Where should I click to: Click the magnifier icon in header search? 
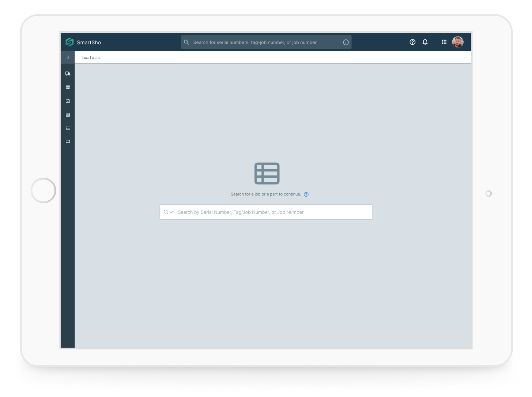pyautogui.click(x=186, y=42)
